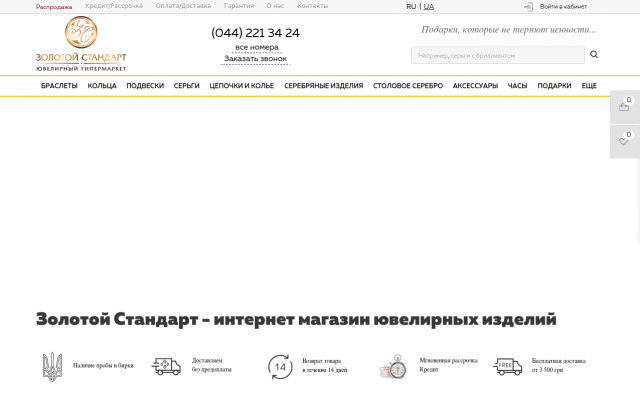Expand все номера list

point(257,47)
